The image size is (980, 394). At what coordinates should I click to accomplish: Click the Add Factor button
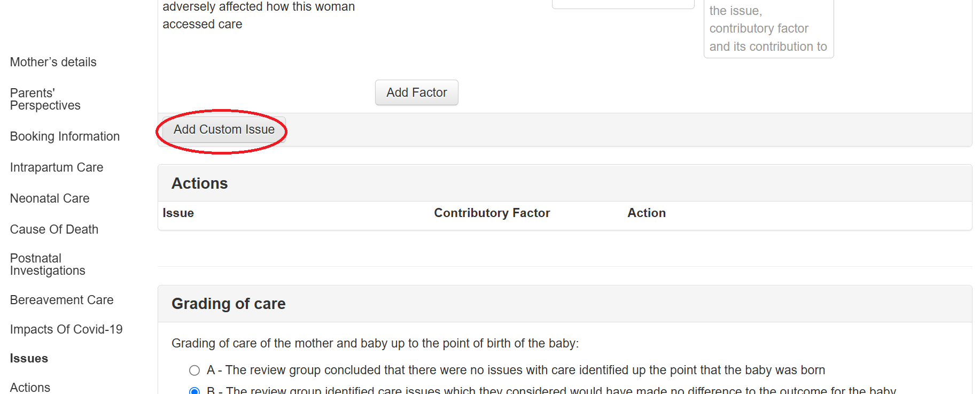(x=416, y=92)
